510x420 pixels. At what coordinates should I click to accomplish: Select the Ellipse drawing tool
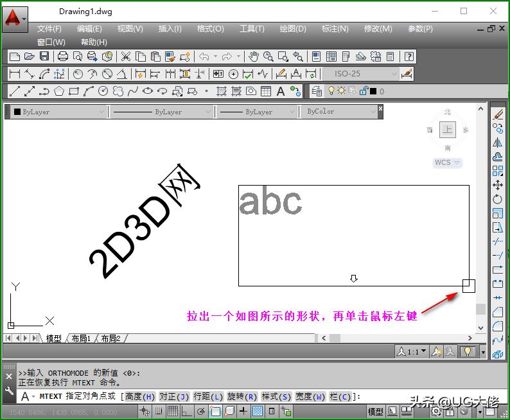[x=148, y=91]
